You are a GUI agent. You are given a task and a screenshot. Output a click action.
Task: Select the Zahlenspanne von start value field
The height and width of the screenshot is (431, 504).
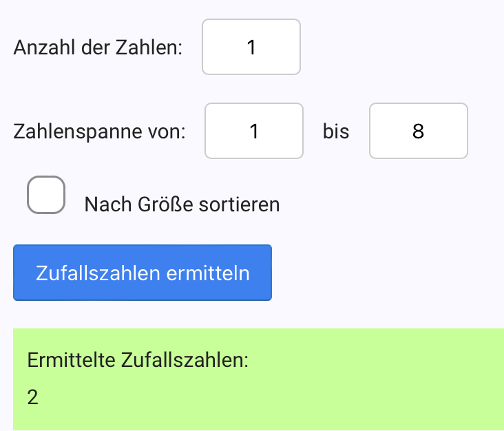(x=254, y=131)
